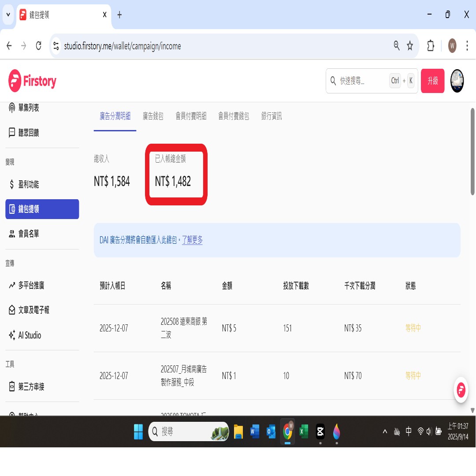476x476 pixels.
Task: Click the Firstory logo in header
Action: click(x=33, y=81)
